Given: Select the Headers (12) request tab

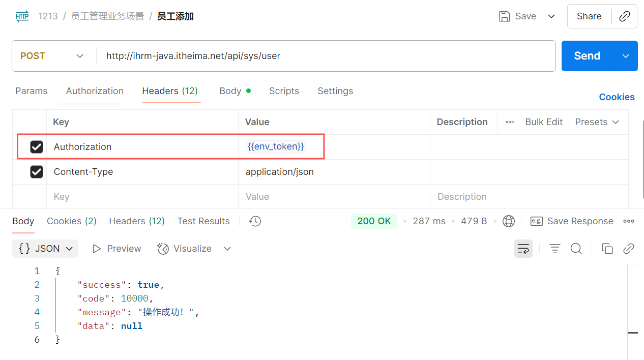Looking at the screenshot, I should click(x=170, y=91).
